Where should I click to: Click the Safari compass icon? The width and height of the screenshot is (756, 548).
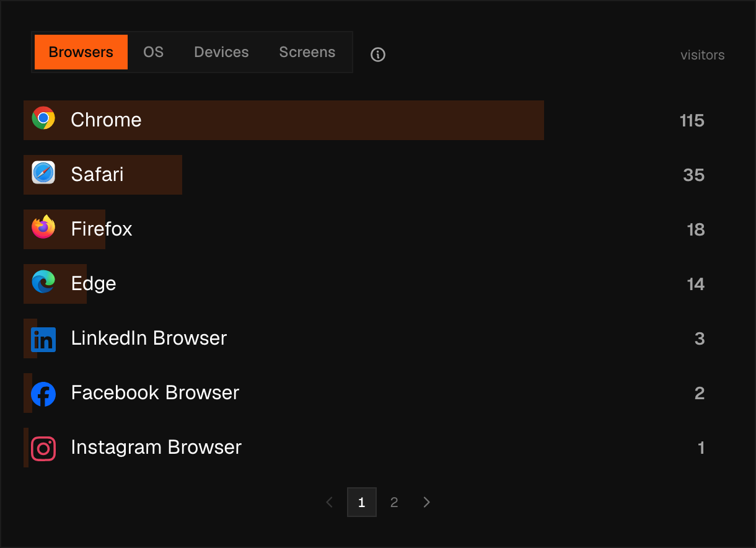point(43,173)
